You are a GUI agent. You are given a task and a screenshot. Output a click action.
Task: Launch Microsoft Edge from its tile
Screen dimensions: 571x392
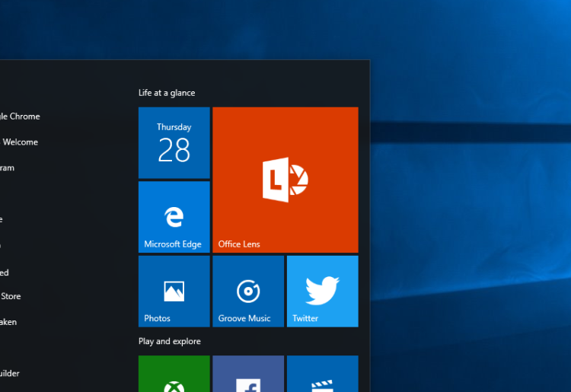point(174,217)
